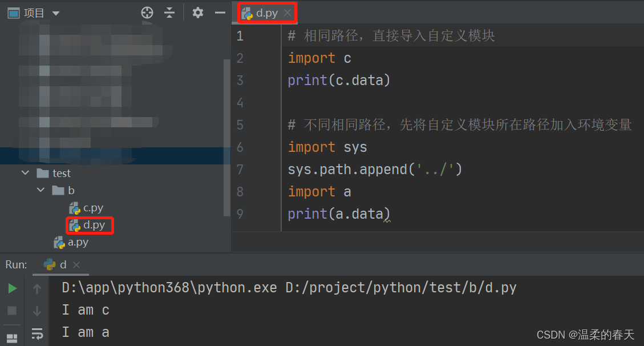Collapse the b folder
This screenshot has width=644, height=346.
pos(40,190)
